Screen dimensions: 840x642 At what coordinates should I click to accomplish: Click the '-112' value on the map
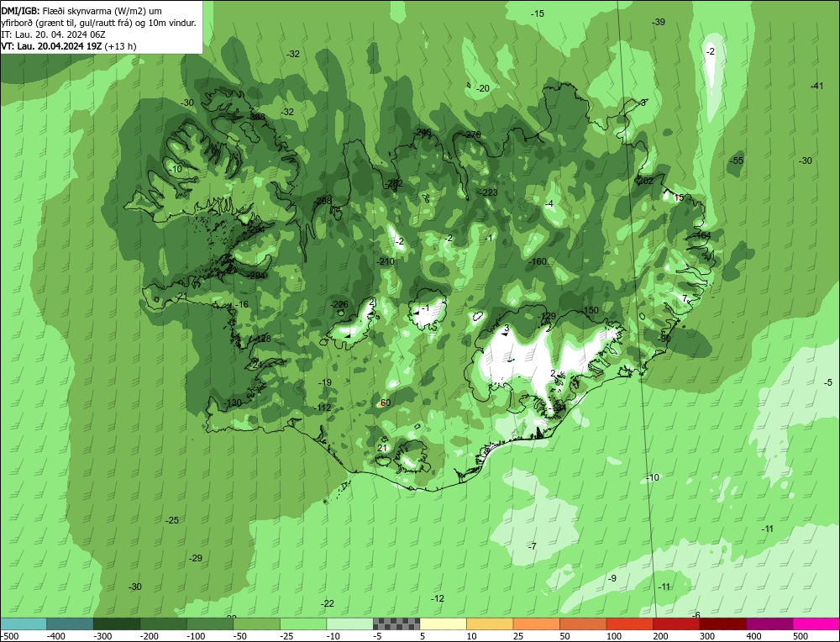[x=323, y=408]
